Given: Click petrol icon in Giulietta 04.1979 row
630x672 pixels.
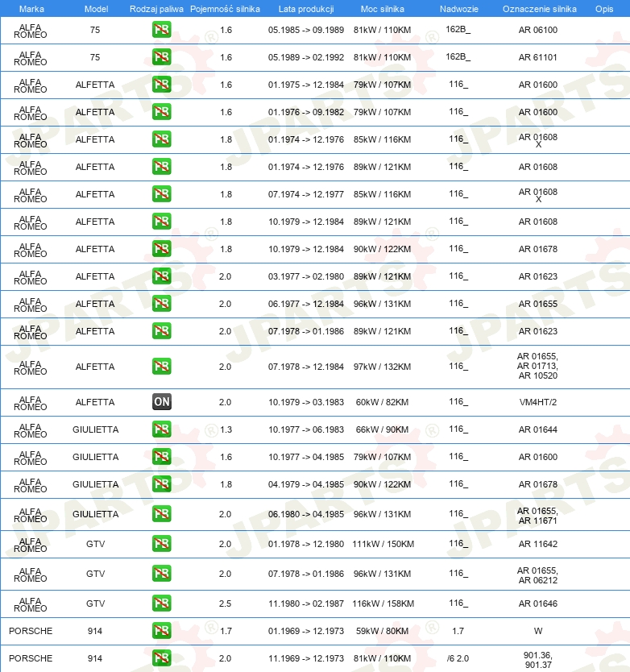Looking at the screenshot, I should click(162, 484).
